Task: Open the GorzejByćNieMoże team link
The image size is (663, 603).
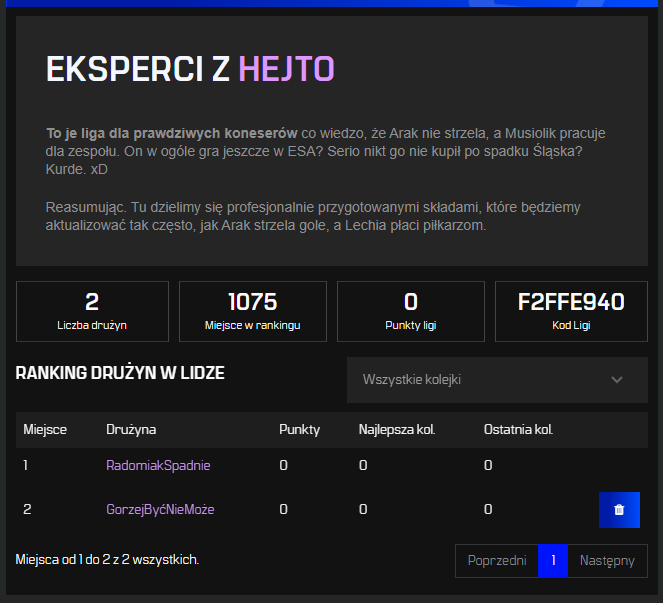Action: [x=160, y=509]
